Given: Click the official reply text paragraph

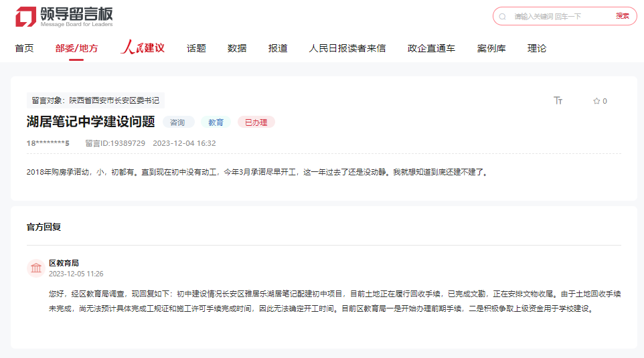Looking at the screenshot, I should click(x=335, y=301).
